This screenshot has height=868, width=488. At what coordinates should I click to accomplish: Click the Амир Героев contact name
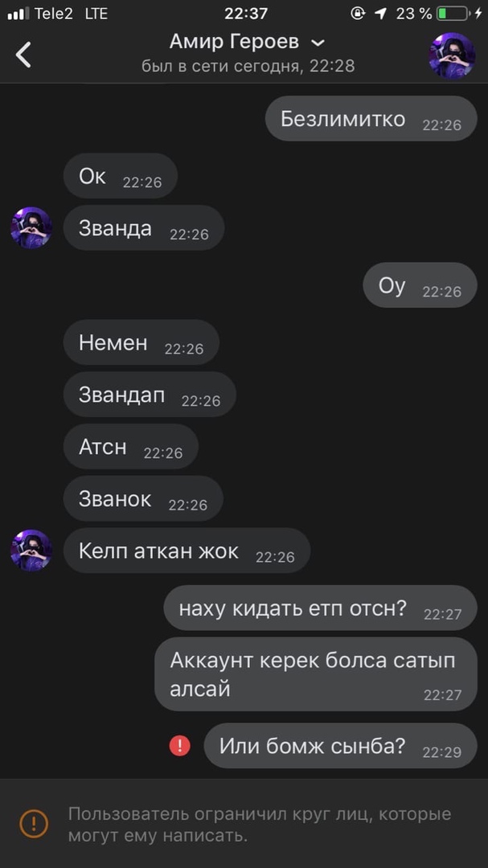point(234,42)
